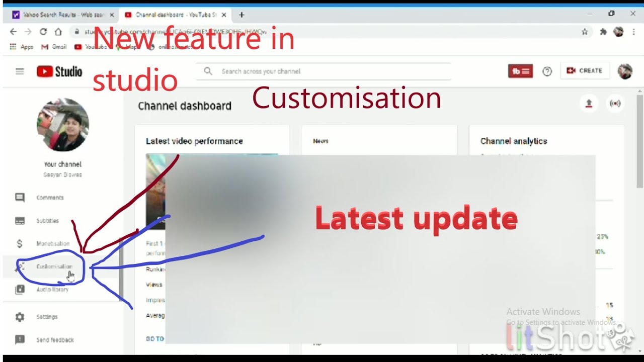
Task: Bookmark this page with the star
Action: (x=585, y=32)
